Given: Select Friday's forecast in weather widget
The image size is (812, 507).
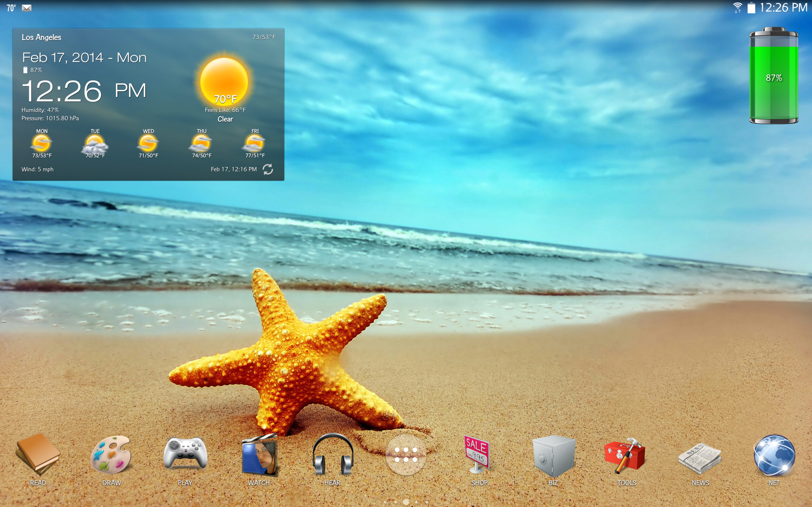Looking at the screenshot, I should (x=255, y=144).
